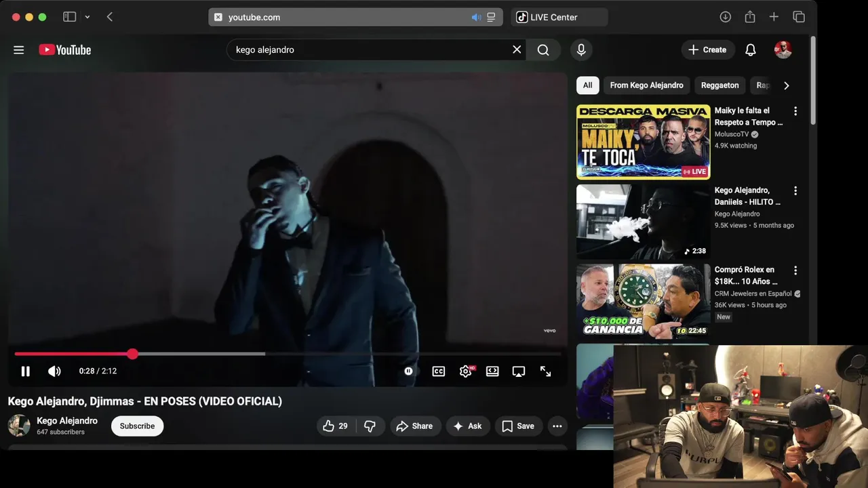Switch to LIVE Center tab
This screenshot has width=868, height=488.
tap(559, 17)
